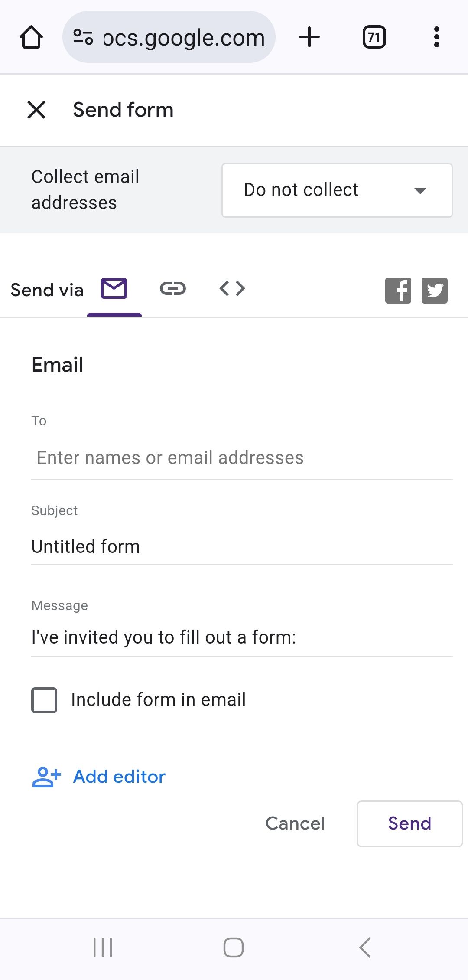The width and height of the screenshot is (468, 980).
Task: Open the browser three-dot menu
Action: 436,37
